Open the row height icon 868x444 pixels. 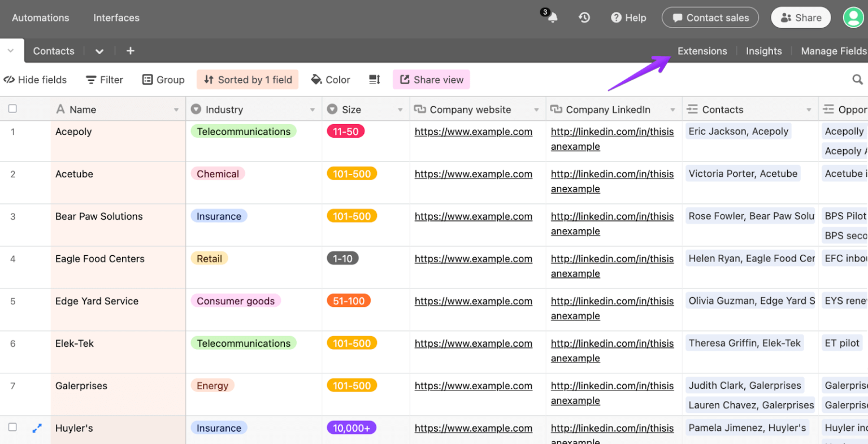[374, 79]
